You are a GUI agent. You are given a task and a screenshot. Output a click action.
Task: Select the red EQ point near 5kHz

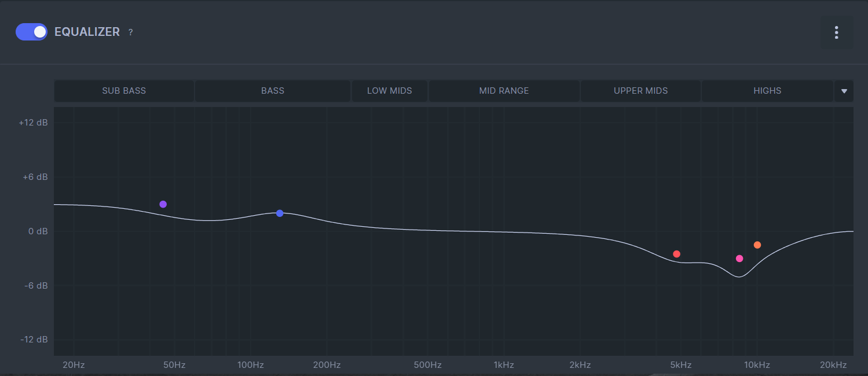point(676,254)
